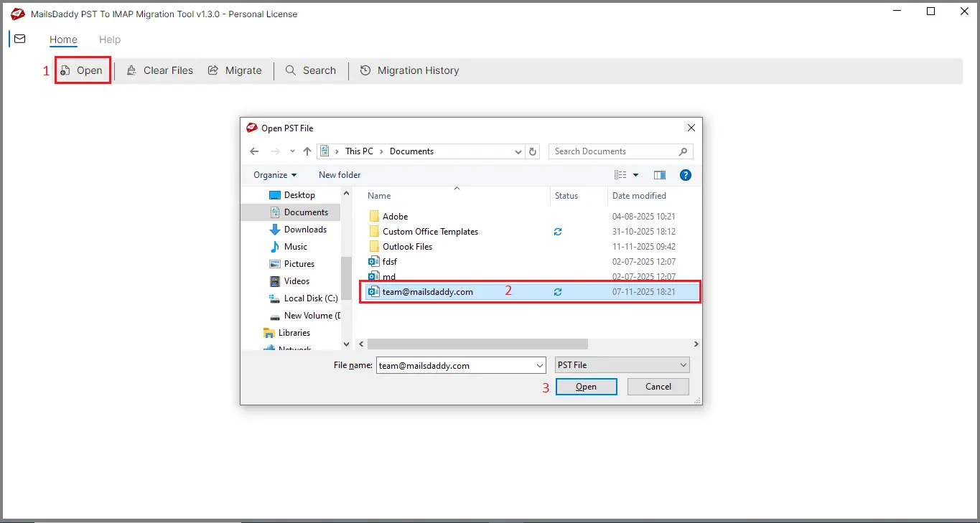Open Help with the blue question mark icon

pyautogui.click(x=685, y=174)
